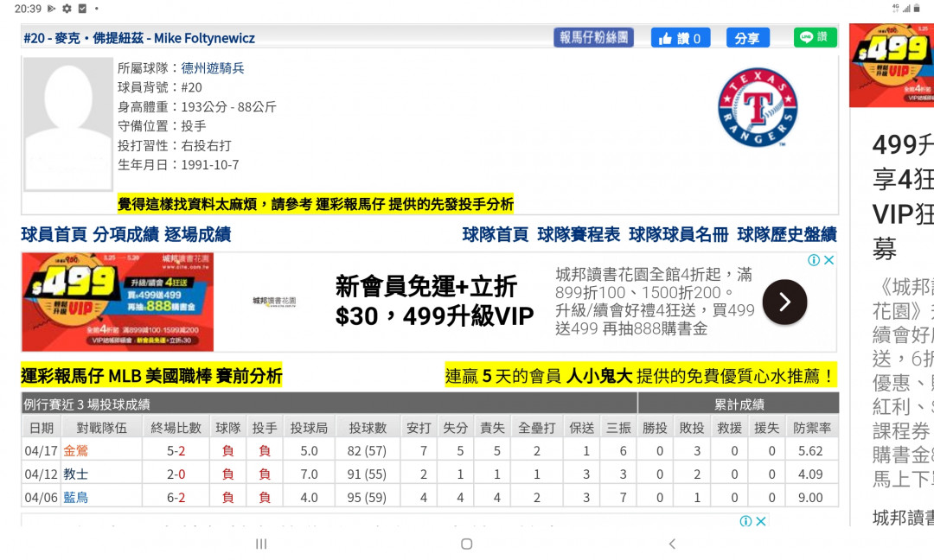Click the sidebar $499 VIP ad image
This screenshot has height=560, width=934.
(892, 66)
